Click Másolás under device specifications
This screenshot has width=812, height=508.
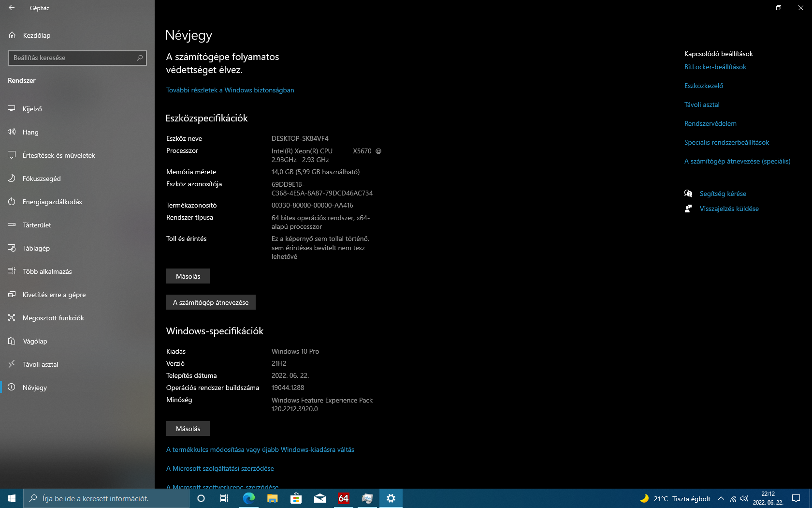click(188, 276)
